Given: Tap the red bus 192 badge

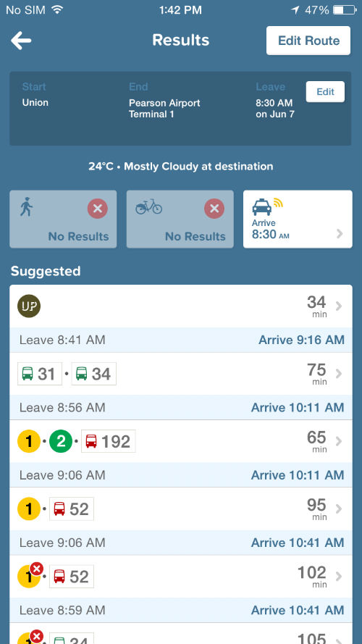Looking at the screenshot, I should [x=109, y=441].
